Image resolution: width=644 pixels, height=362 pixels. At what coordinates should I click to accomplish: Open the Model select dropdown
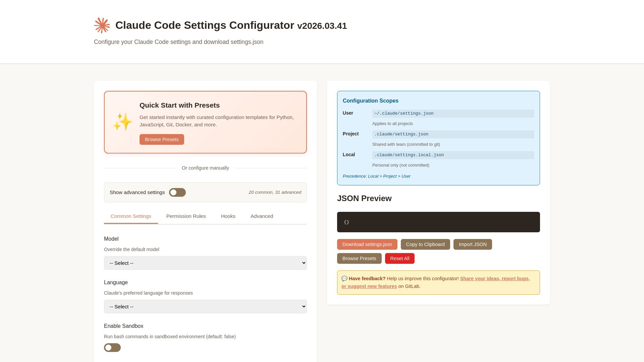click(x=205, y=263)
